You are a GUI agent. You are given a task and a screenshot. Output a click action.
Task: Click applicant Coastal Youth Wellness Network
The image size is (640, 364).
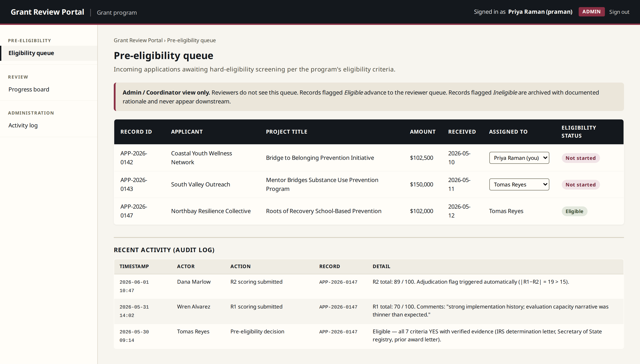[202, 158]
